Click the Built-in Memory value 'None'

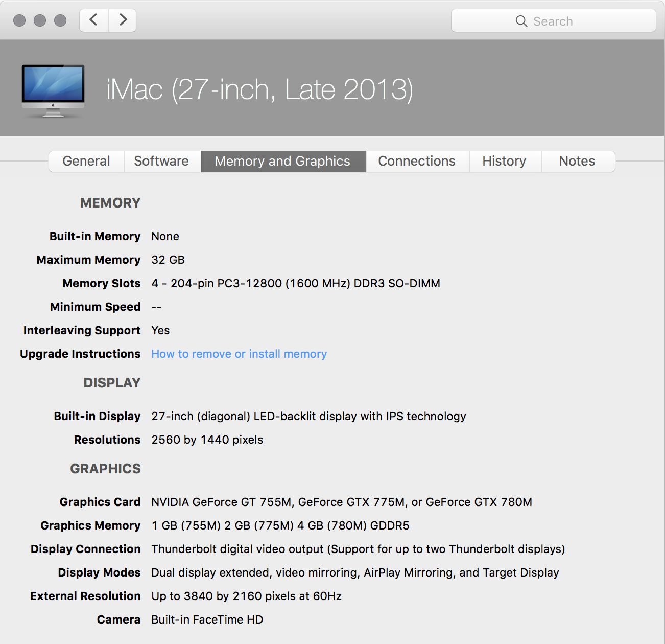pos(165,236)
